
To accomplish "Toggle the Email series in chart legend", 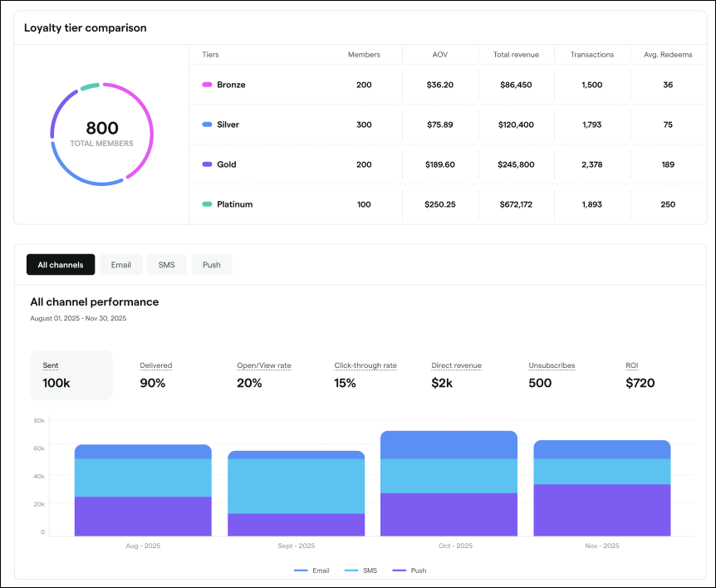I will [x=313, y=571].
